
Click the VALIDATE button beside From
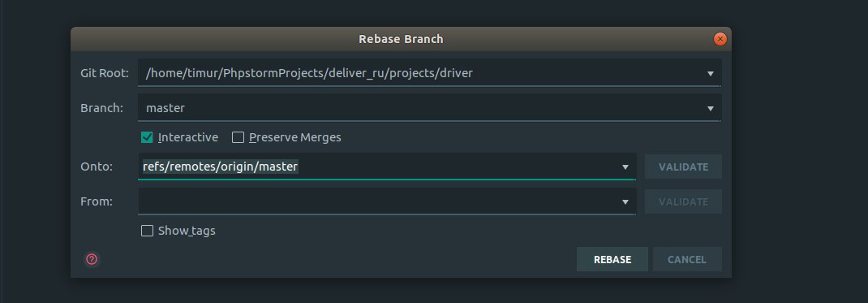683,201
